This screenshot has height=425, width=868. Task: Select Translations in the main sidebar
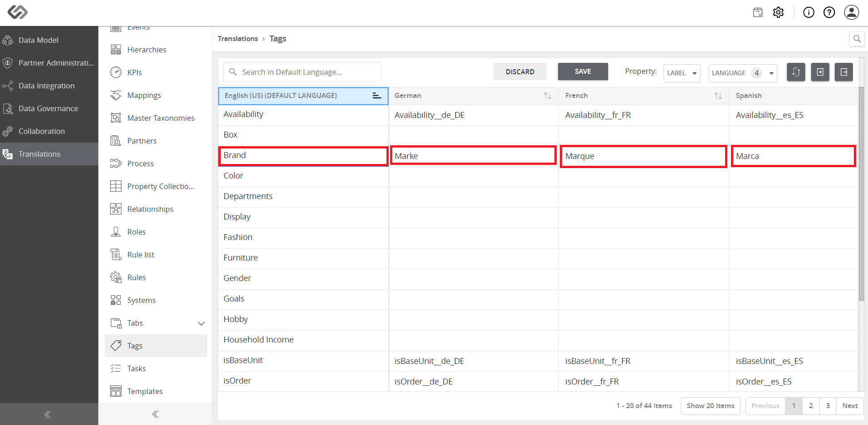click(x=49, y=154)
